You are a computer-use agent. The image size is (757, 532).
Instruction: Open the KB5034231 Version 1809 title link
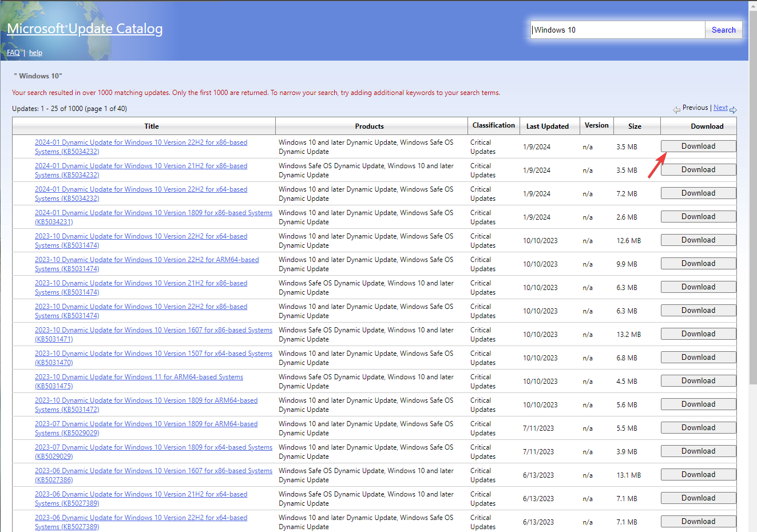point(153,217)
